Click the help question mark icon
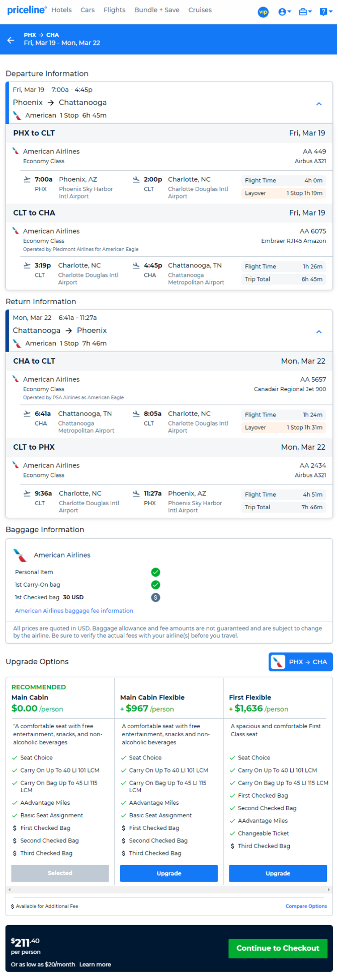 tap(324, 12)
